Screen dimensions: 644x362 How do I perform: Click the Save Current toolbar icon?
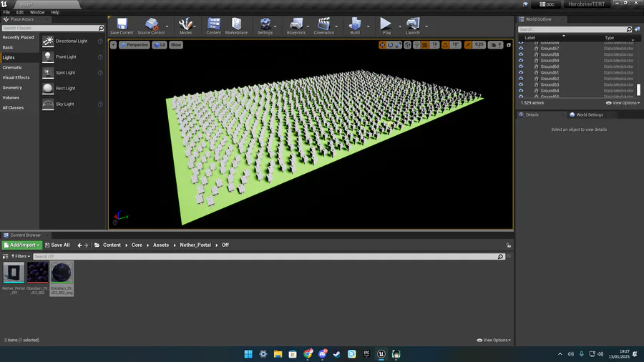click(122, 26)
